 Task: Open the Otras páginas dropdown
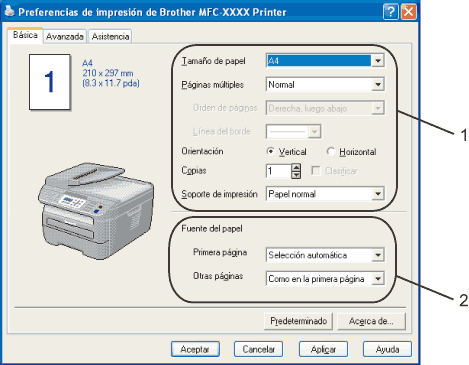325,279
